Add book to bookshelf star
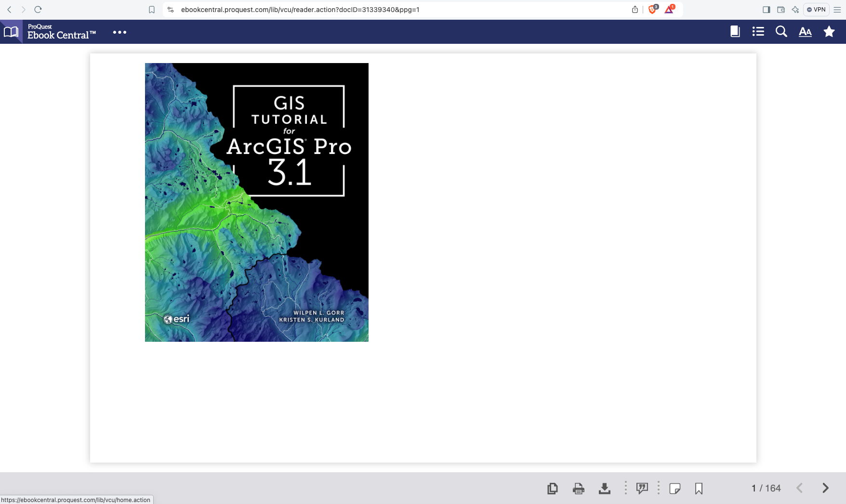The image size is (846, 504). [829, 32]
